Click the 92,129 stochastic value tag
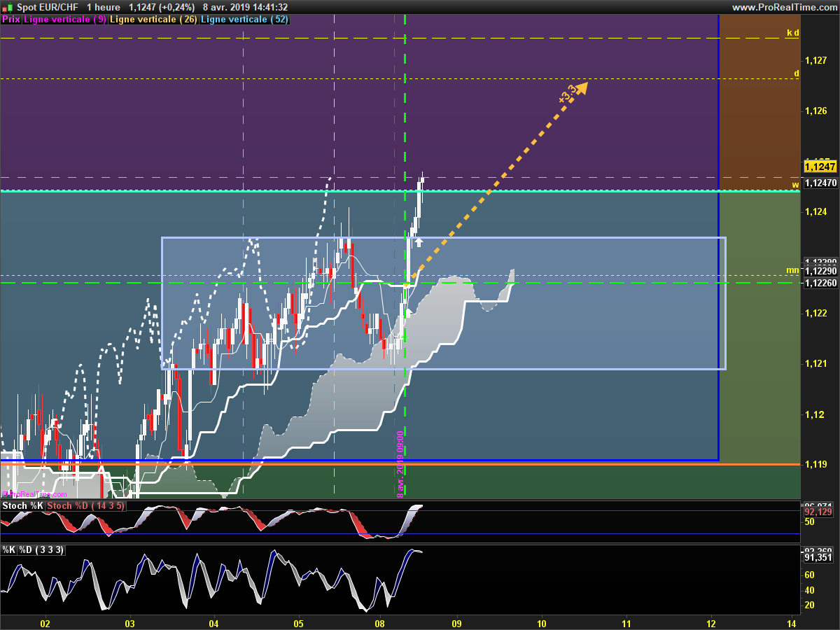 click(818, 512)
